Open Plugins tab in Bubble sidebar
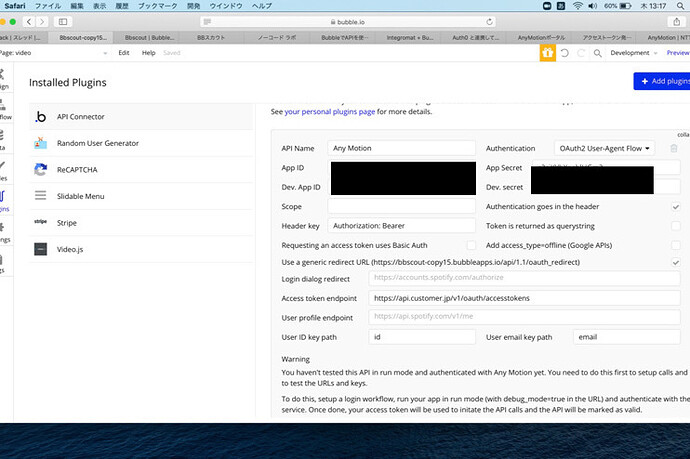Viewport: 690px width, 459px height. click(x=4, y=201)
